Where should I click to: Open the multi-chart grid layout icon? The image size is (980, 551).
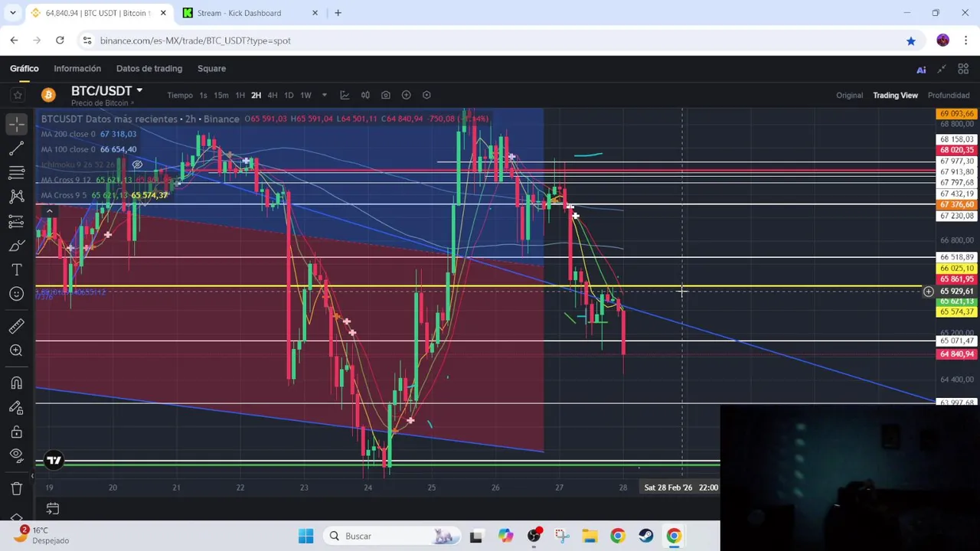963,69
